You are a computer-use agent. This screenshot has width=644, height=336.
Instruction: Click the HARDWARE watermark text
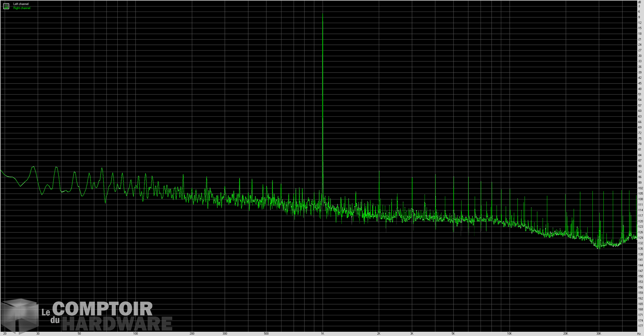point(117,324)
